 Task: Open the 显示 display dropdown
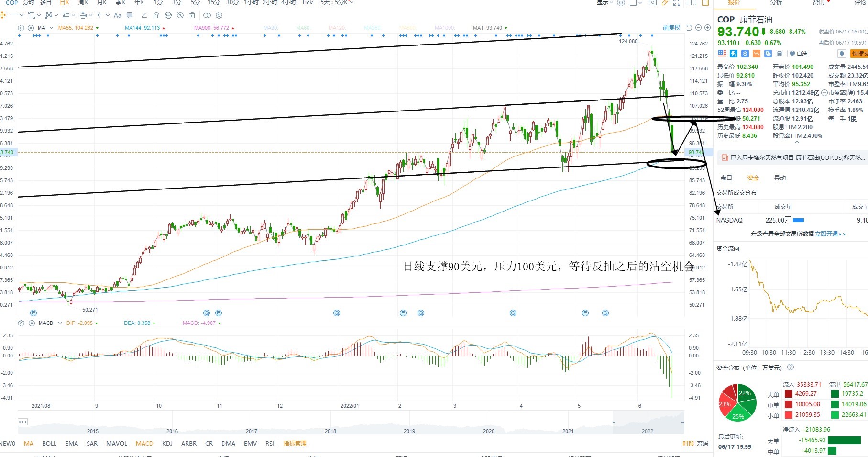click(x=604, y=2)
